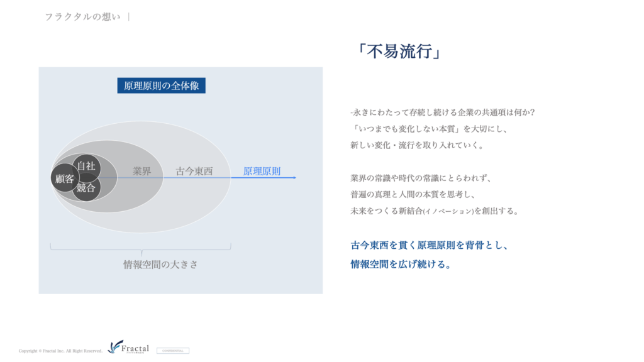Click the 古今東西 ellipse label
The image size is (644, 362).
(194, 171)
